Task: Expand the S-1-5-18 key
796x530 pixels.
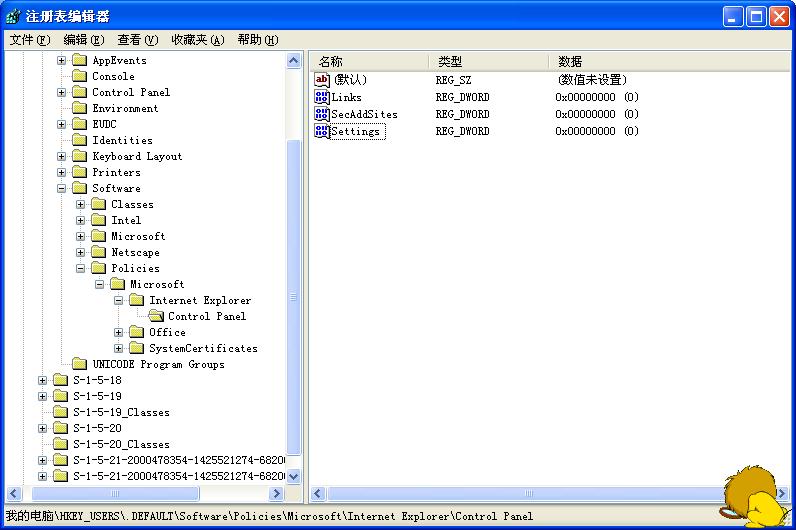Action: point(43,380)
